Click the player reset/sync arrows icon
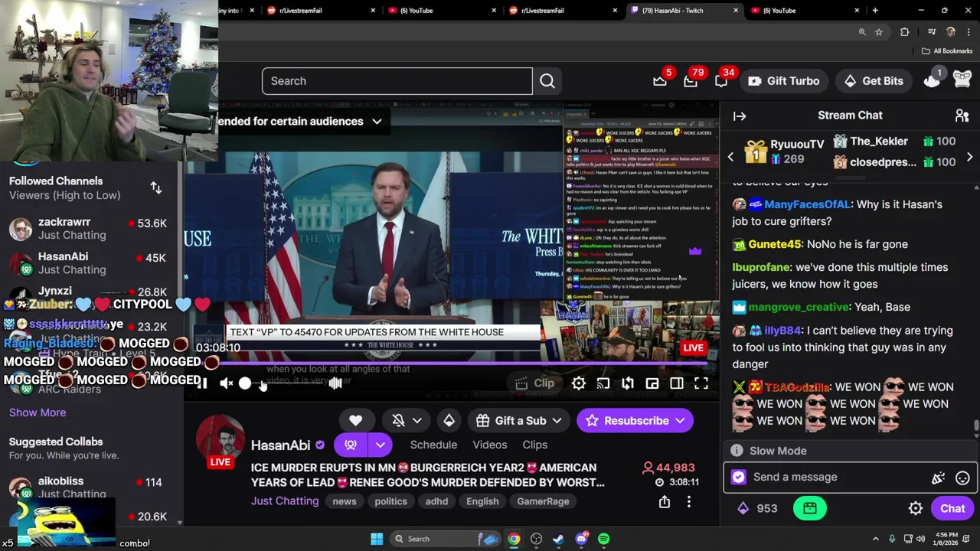The height and width of the screenshot is (551, 980). click(x=628, y=383)
